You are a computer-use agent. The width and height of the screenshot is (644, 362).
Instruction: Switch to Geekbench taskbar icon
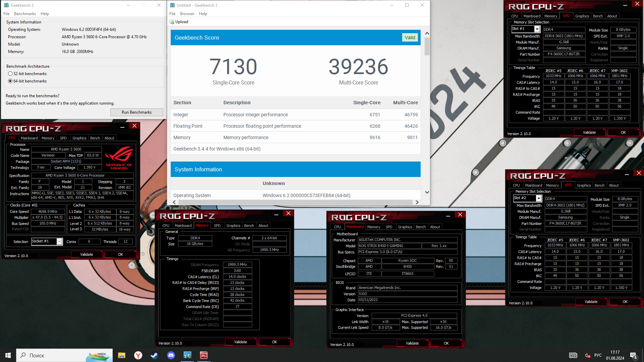(187, 355)
